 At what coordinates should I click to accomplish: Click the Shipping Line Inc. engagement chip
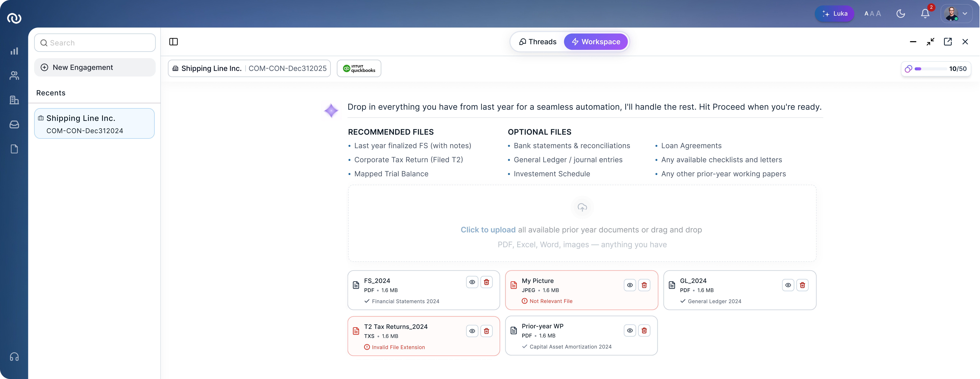[249, 68]
